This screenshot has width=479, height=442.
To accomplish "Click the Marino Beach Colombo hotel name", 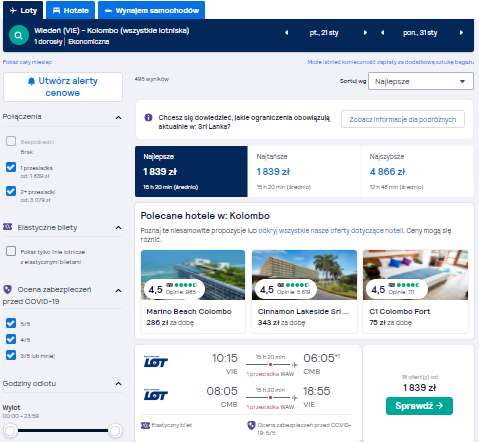I will (x=189, y=311).
